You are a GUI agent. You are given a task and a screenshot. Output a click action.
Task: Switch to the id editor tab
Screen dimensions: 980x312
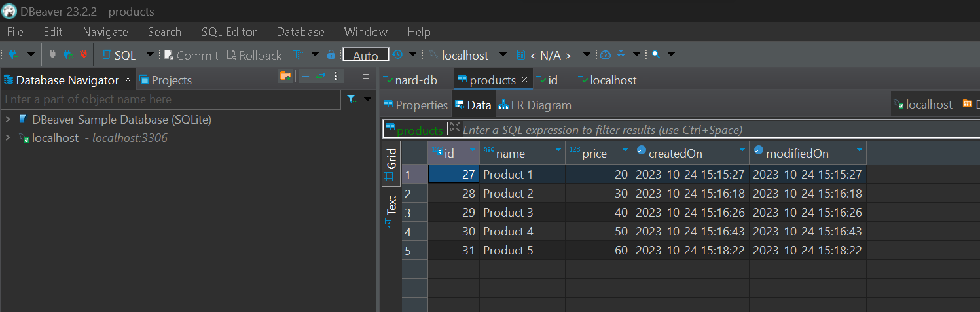(547, 80)
